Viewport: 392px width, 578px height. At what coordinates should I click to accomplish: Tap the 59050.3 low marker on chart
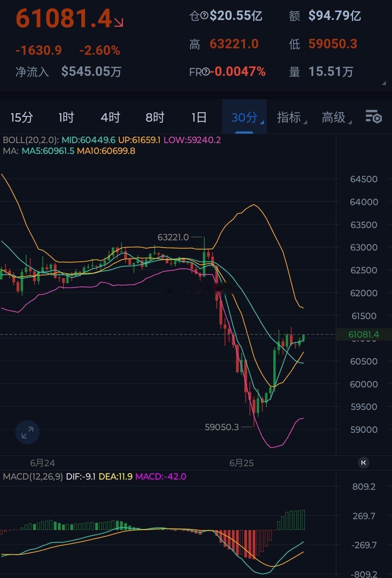(222, 427)
